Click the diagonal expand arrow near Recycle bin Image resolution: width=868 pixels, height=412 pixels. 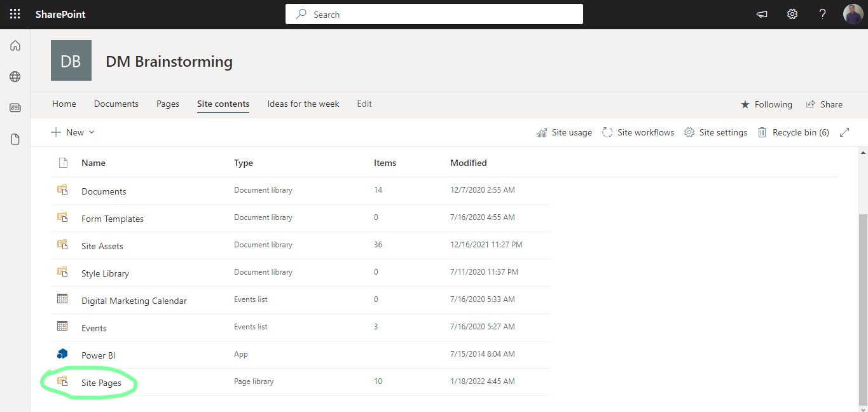point(844,132)
